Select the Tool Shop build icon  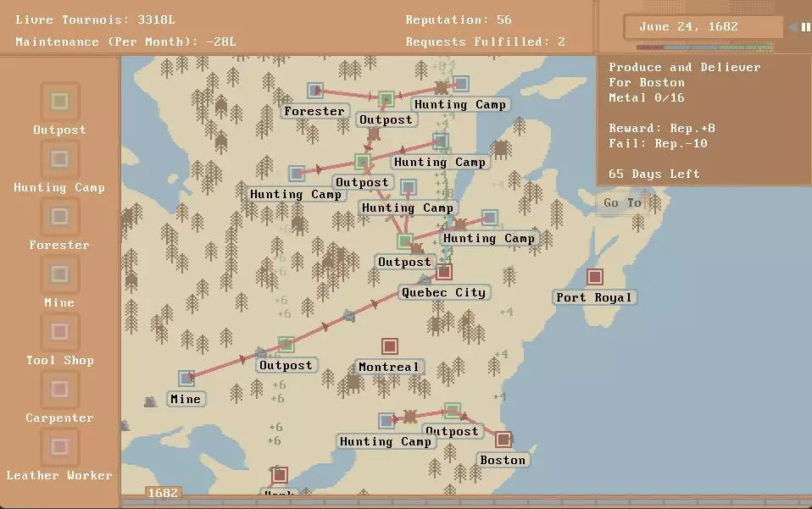[59, 333]
